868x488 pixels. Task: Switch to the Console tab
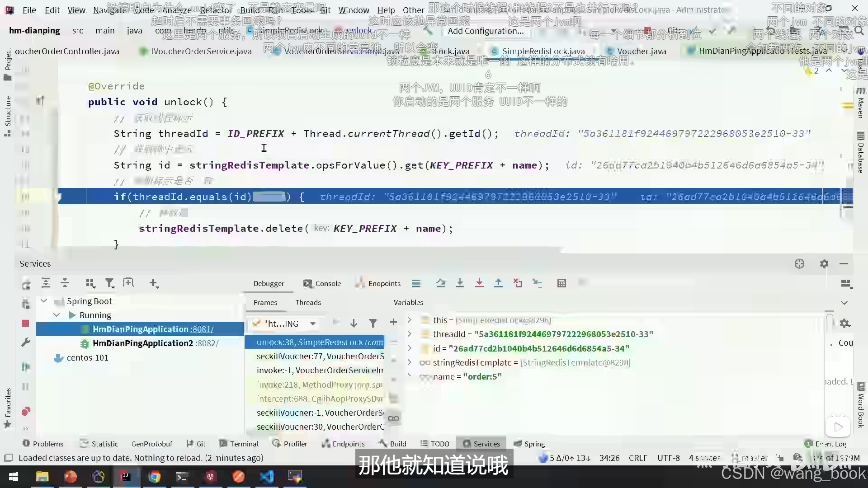point(322,283)
